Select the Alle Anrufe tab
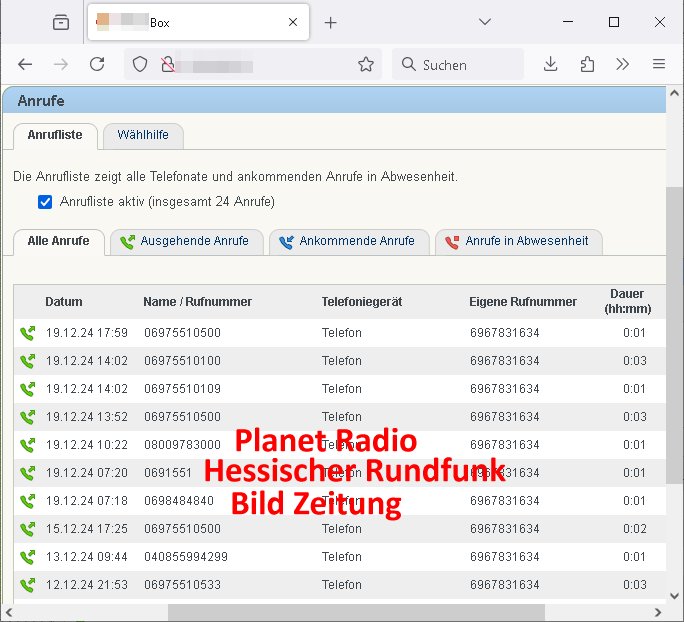The image size is (684, 622). click(58, 241)
